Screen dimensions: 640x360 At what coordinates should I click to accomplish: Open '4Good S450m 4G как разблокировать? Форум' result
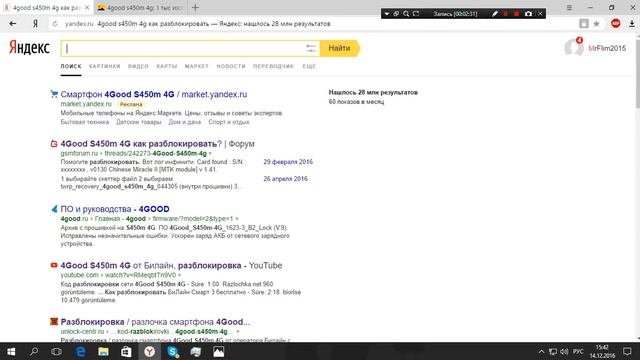[158, 144]
